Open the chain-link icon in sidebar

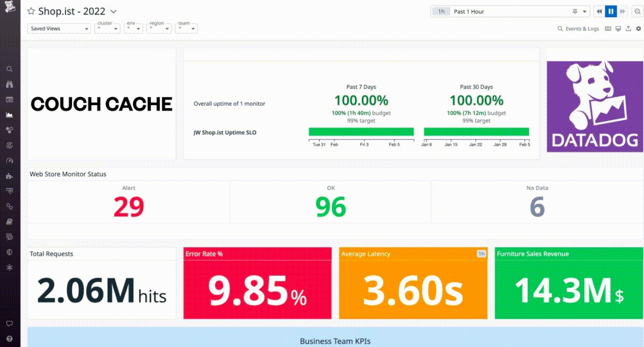(x=9, y=207)
